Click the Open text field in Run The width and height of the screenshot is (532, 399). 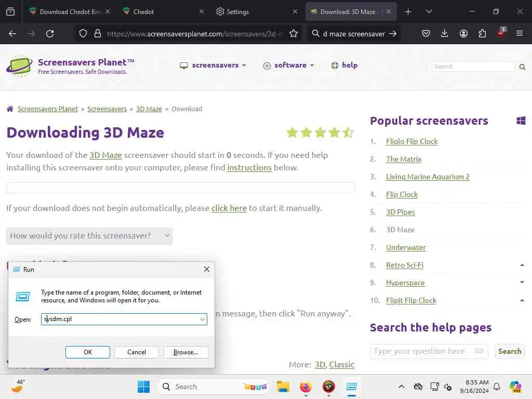tap(124, 320)
